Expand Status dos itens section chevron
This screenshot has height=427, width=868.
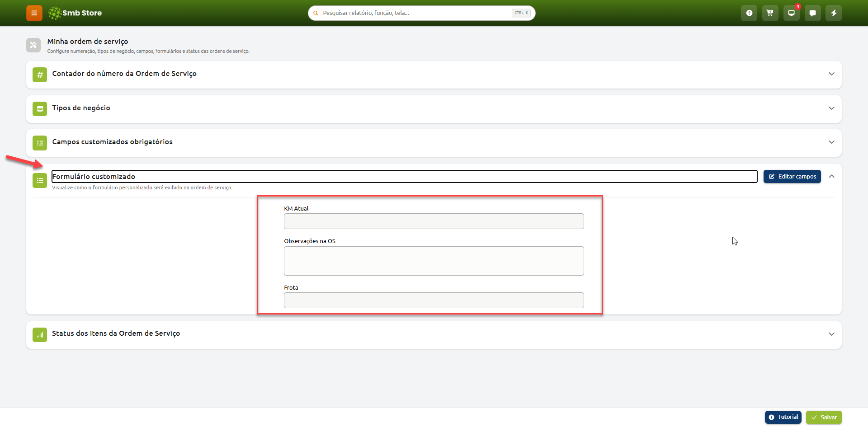(x=831, y=334)
